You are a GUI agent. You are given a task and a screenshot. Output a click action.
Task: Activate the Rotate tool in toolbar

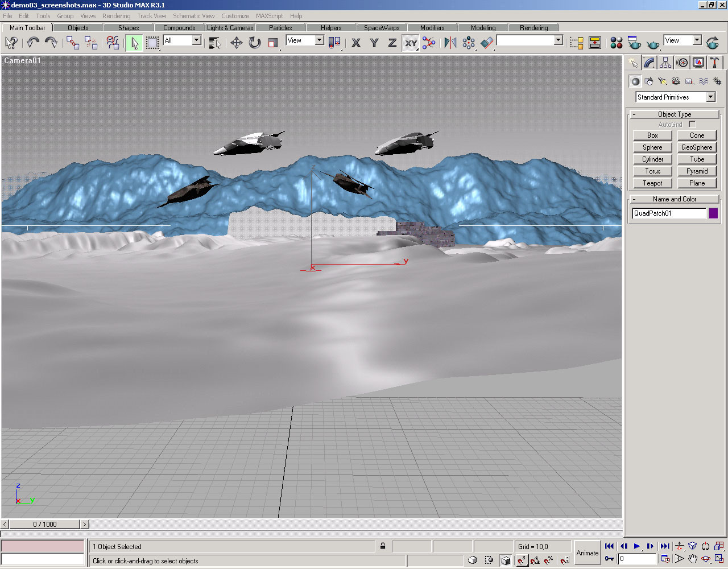[255, 43]
